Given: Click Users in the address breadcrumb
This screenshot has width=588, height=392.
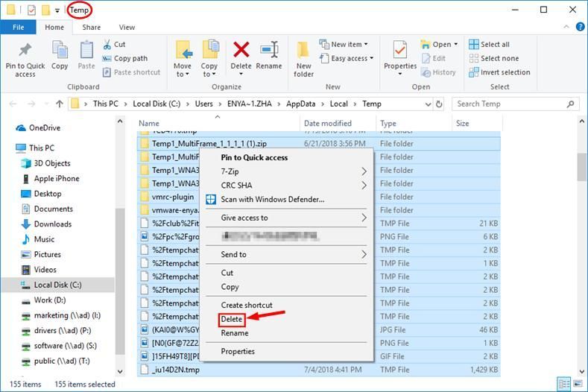Looking at the screenshot, I should [x=203, y=104].
